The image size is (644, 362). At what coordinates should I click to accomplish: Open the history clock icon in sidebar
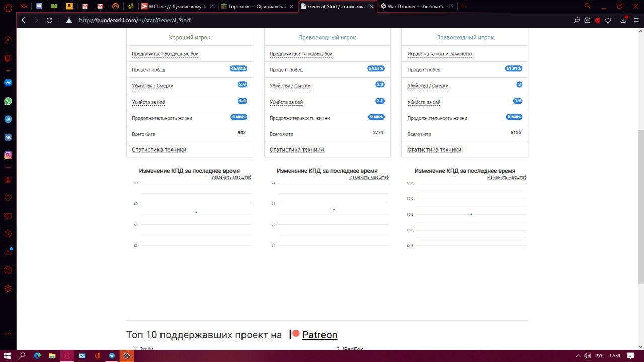coord(8,234)
